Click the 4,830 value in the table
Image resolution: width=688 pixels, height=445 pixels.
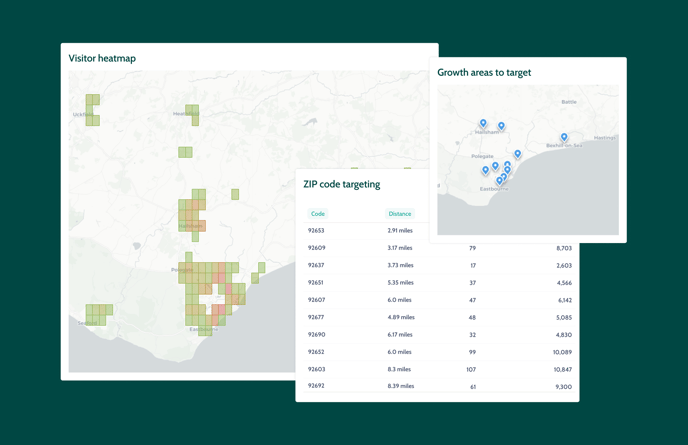click(564, 335)
